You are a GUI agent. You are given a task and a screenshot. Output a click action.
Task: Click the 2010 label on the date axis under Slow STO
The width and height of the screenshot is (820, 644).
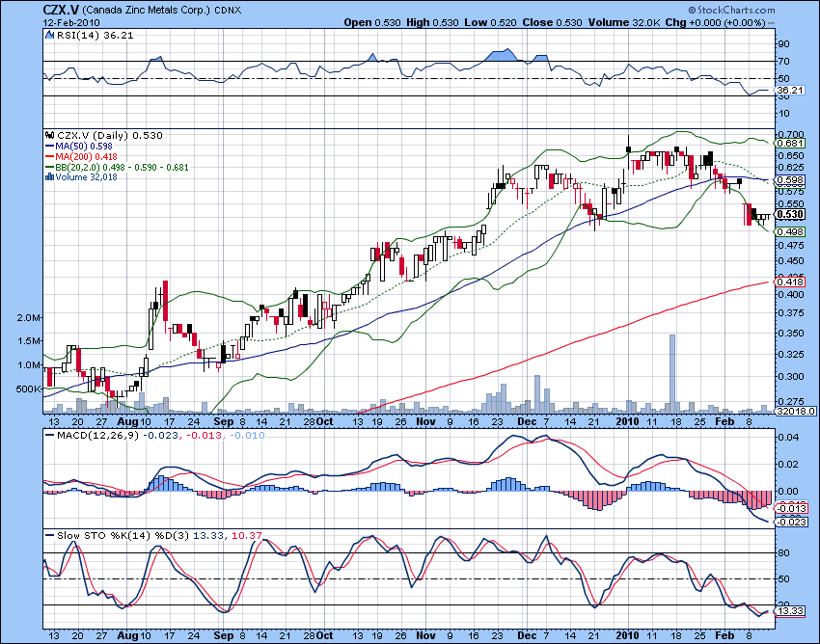628,635
